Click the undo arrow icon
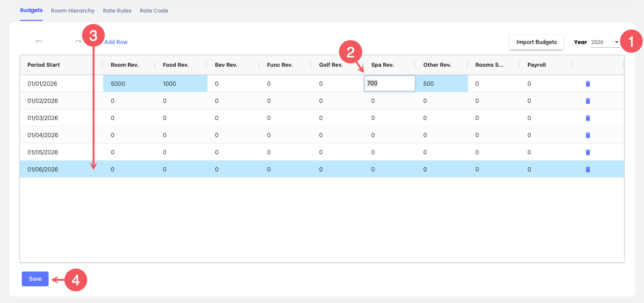 coord(39,42)
